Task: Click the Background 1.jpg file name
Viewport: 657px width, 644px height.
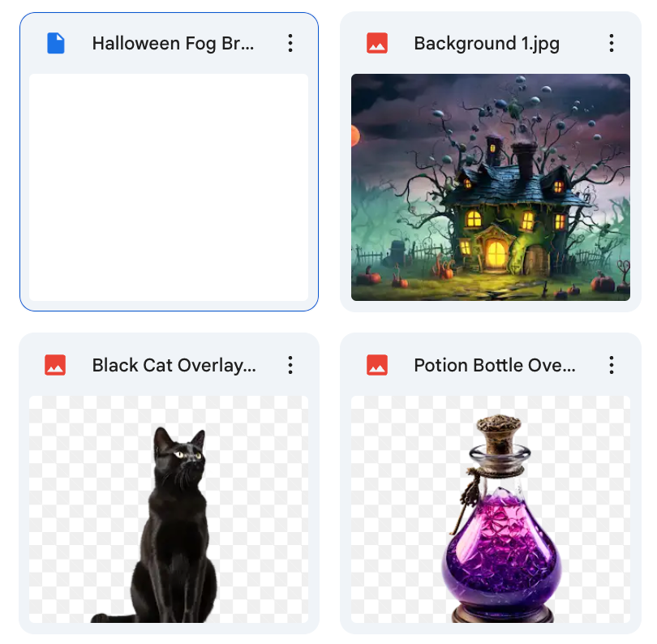Action: coord(487,44)
